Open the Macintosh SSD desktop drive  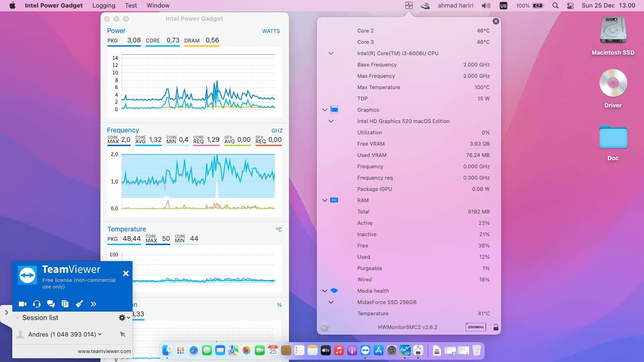613,36
